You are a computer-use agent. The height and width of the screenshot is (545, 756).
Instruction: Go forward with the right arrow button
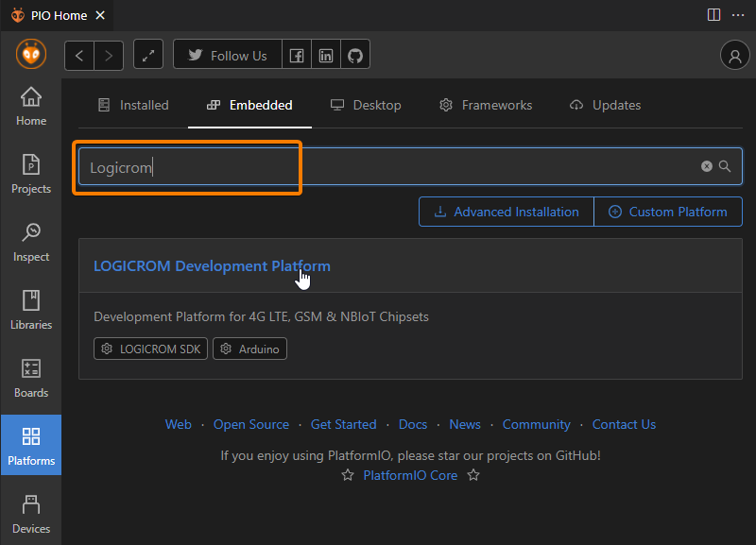coord(109,56)
